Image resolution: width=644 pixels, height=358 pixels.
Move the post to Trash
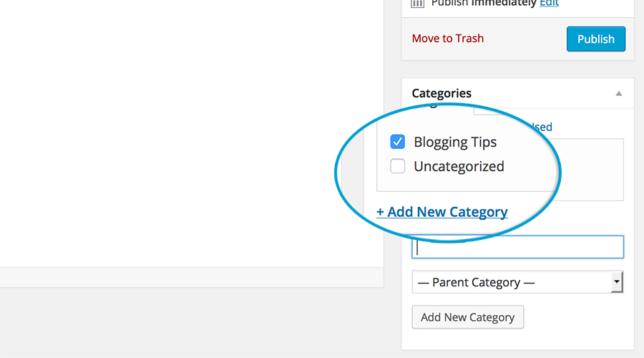(448, 39)
